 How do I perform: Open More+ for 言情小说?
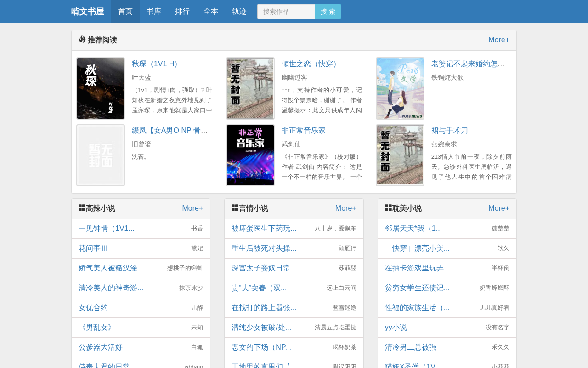346,208
